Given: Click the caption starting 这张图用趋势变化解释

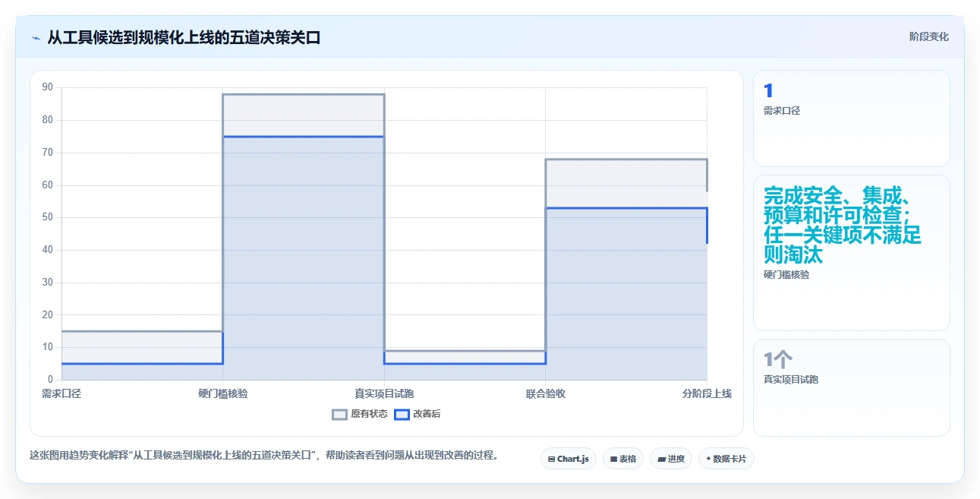Looking at the screenshot, I should pyautogui.click(x=263, y=455).
